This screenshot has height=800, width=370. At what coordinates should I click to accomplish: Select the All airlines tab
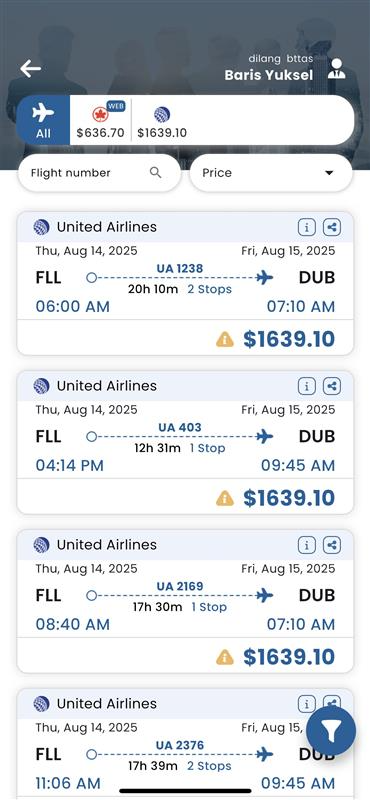point(43,120)
